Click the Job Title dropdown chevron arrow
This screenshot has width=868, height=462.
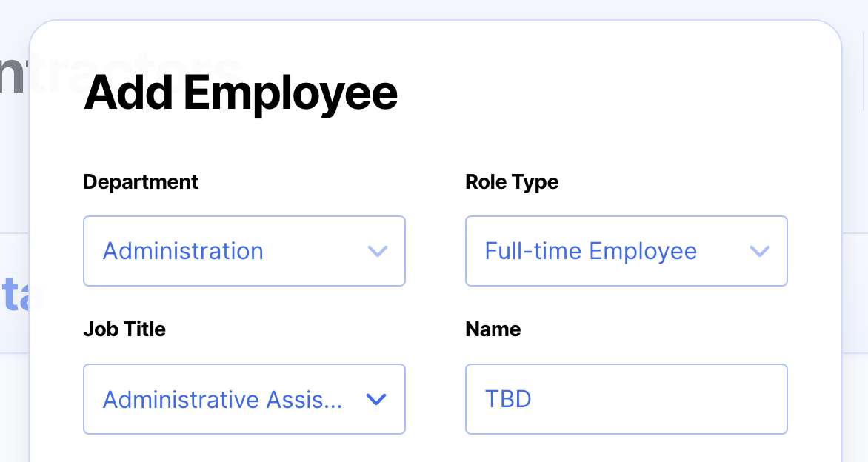pos(377,399)
